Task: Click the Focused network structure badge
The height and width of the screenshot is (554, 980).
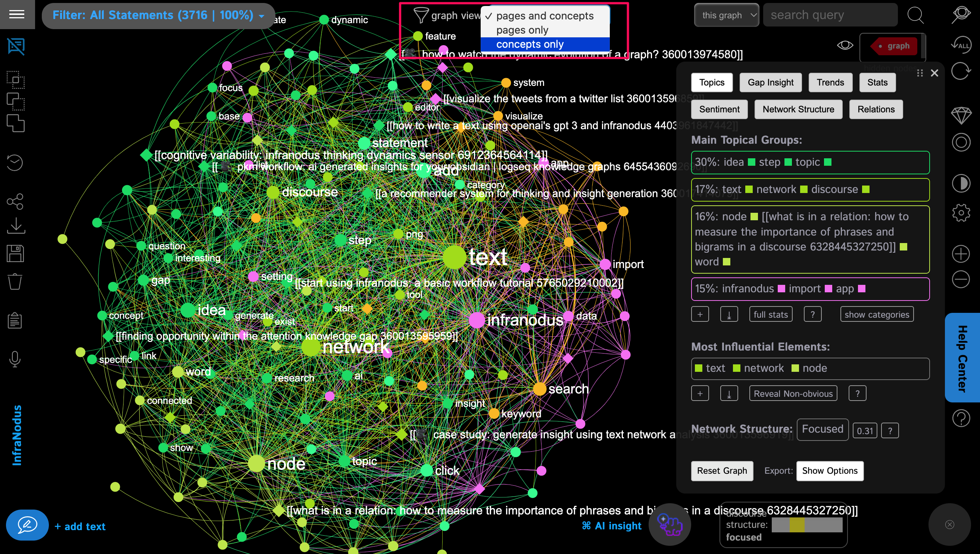Action: click(823, 429)
